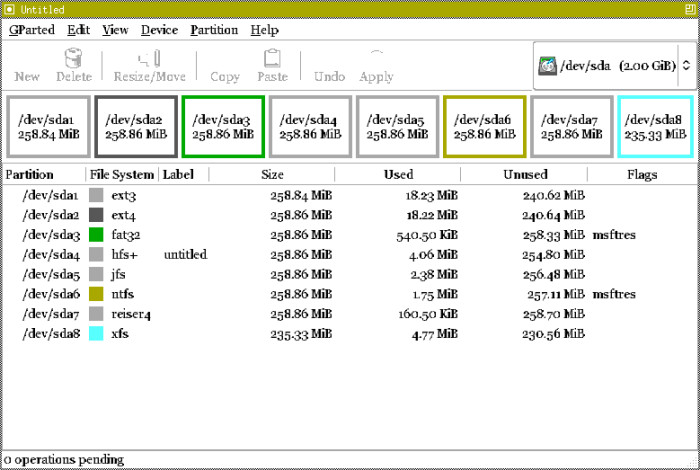Sort by the Label column header
Viewport: 700px width, 470px height.
coord(184,175)
